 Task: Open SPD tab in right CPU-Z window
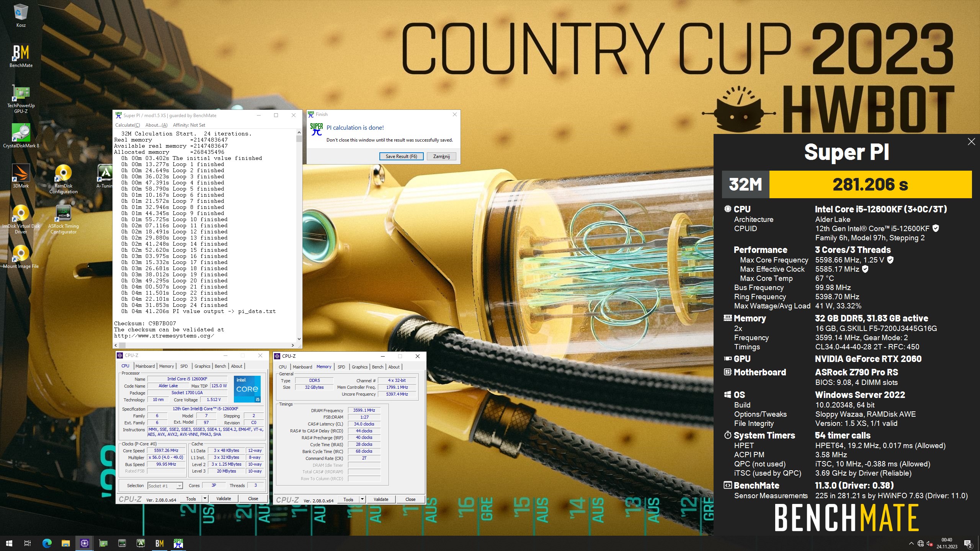(341, 367)
